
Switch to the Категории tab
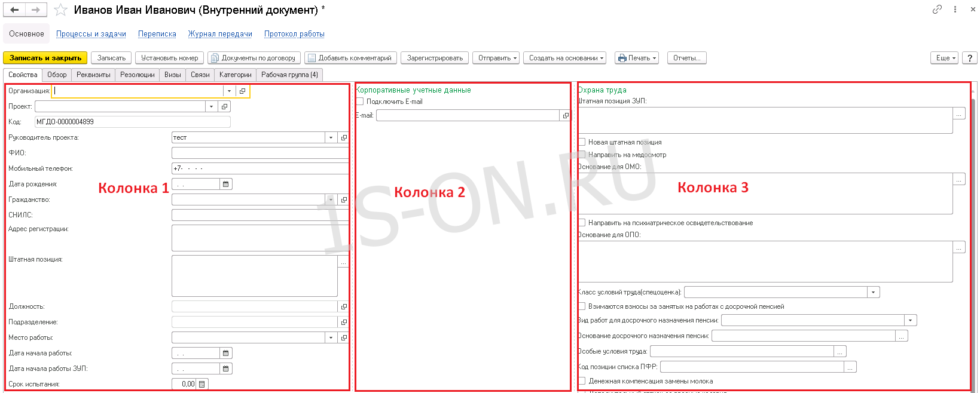(236, 75)
